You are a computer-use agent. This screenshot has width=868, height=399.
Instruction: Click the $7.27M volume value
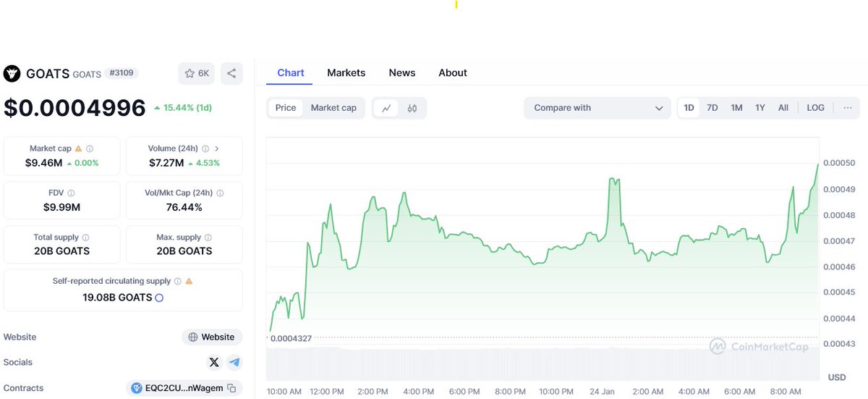166,163
